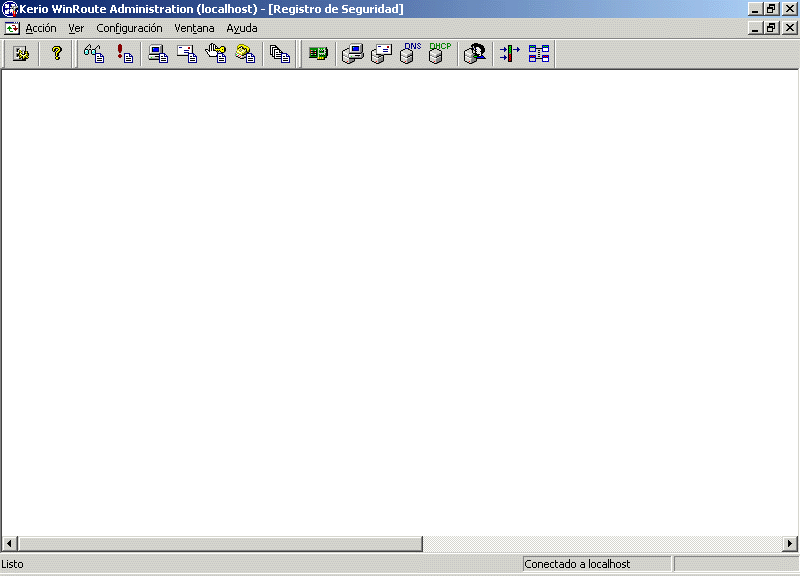Open the Ventana menu
This screenshot has height=576, width=800.
coord(194,29)
